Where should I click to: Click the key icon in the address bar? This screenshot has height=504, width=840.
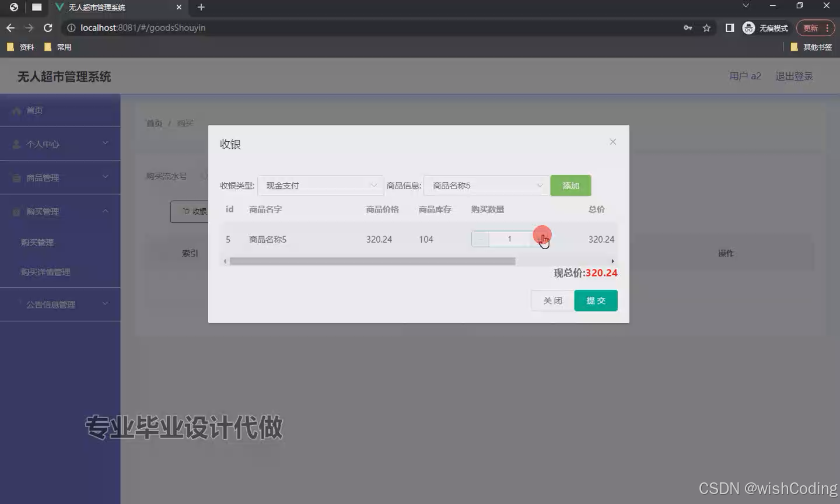click(688, 27)
